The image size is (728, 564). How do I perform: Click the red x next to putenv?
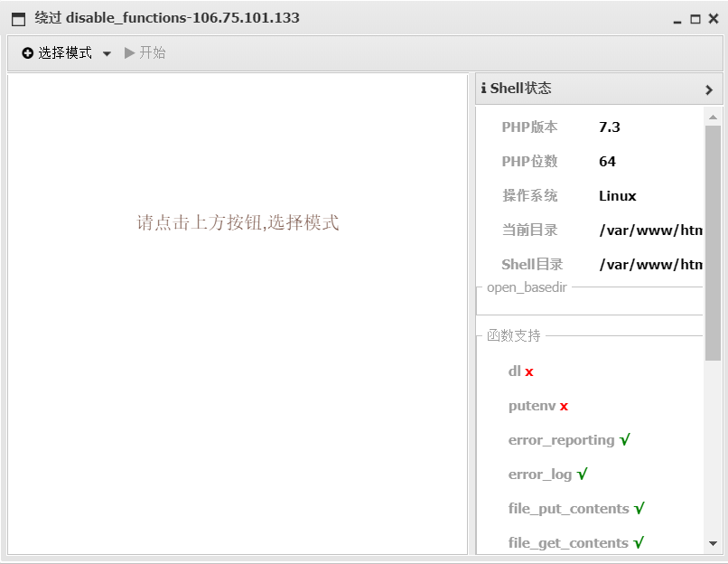(x=565, y=407)
